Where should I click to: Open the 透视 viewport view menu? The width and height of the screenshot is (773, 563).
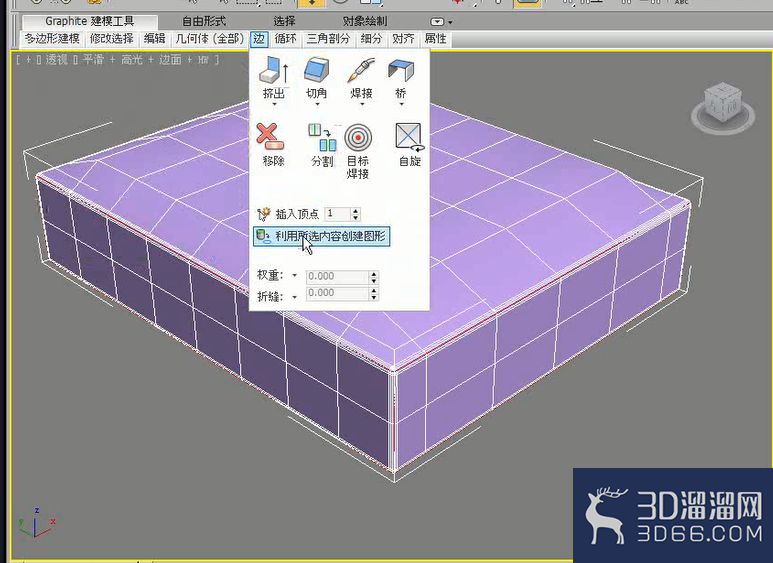(x=56, y=60)
